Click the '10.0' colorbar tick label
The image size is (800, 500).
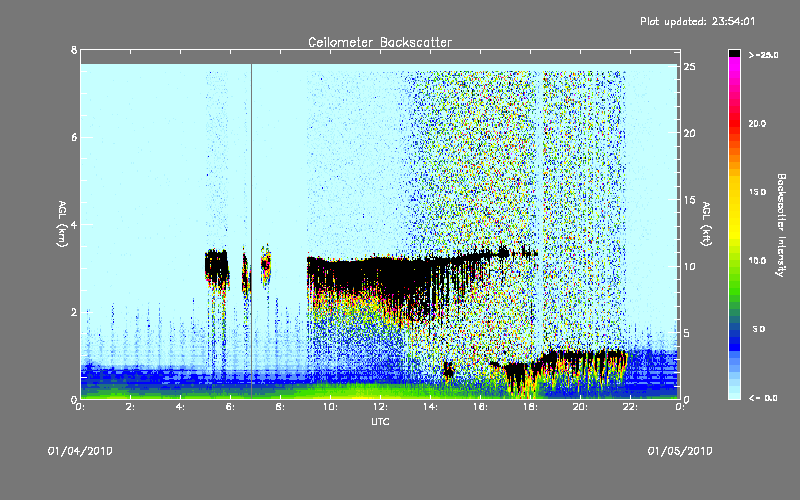(x=757, y=261)
